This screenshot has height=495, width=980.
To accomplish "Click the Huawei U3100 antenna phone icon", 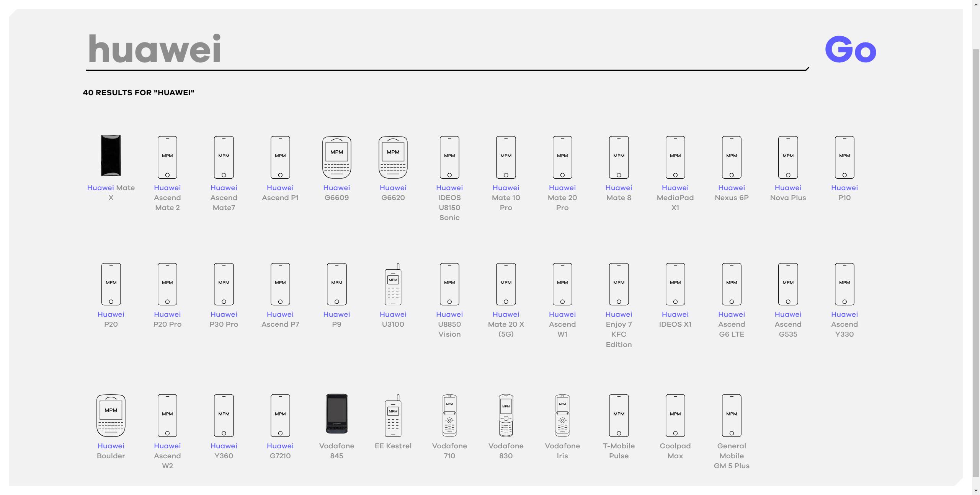I will point(393,284).
